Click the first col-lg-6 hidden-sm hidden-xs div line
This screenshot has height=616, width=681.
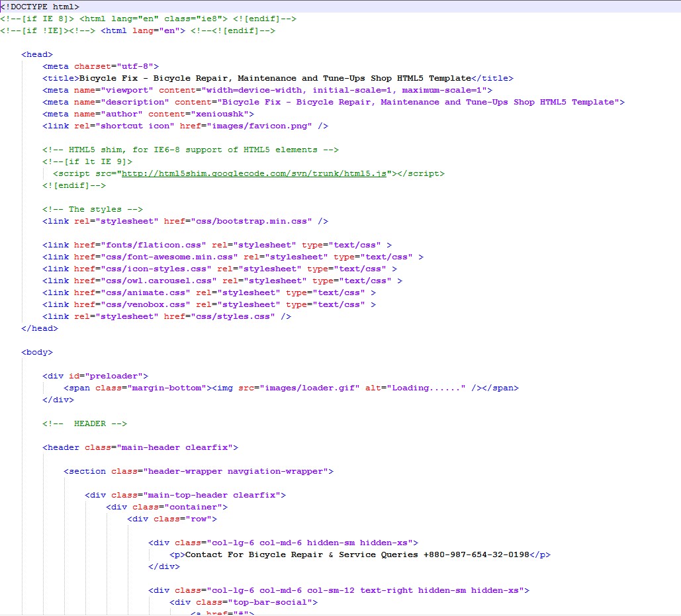coord(283,543)
